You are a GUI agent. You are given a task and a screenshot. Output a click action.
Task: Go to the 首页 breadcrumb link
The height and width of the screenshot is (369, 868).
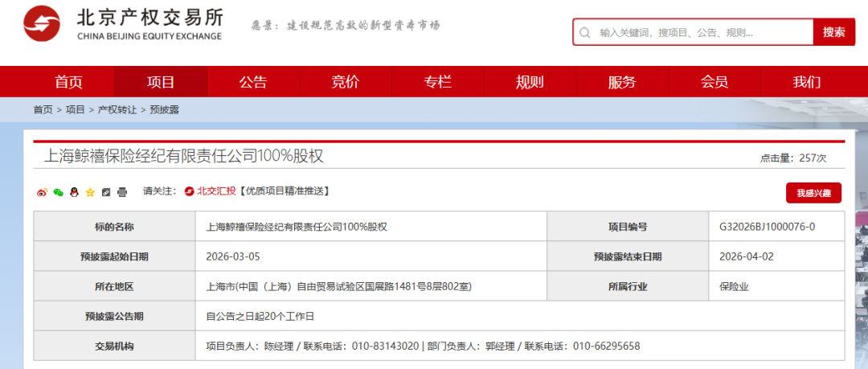[x=43, y=110]
